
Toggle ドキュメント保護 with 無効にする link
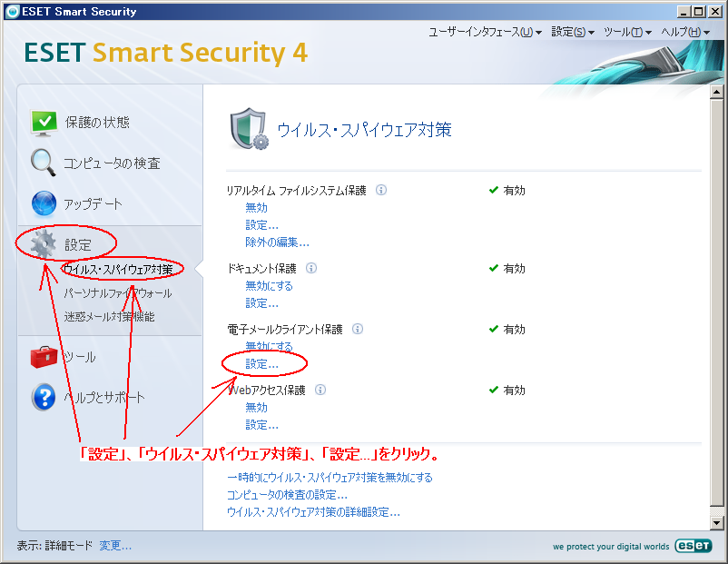click(x=269, y=286)
